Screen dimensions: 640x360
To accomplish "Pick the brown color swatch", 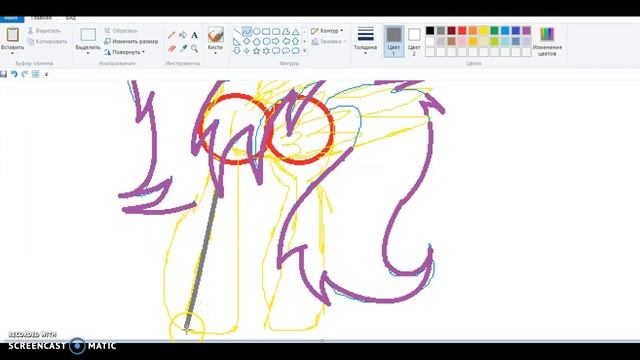I will tap(451, 41).
